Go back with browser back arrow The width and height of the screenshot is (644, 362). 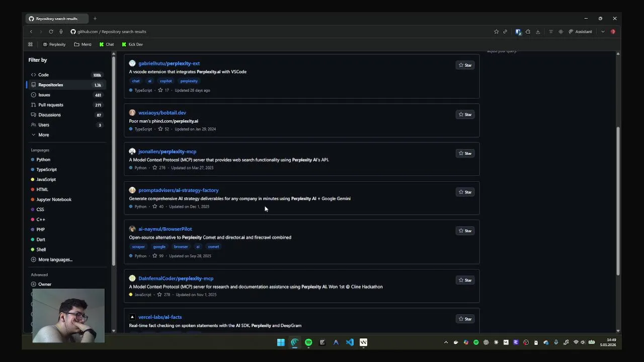(x=31, y=32)
